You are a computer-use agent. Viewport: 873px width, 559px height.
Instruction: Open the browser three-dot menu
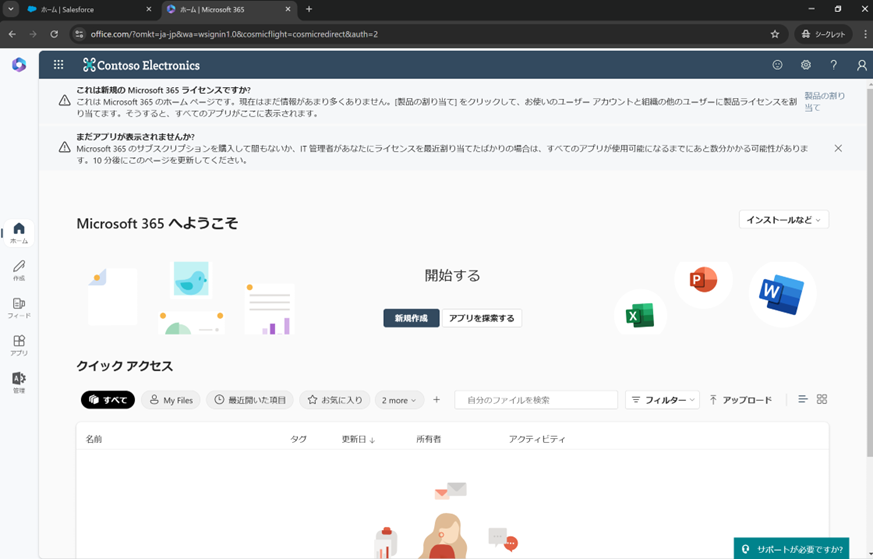865,34
